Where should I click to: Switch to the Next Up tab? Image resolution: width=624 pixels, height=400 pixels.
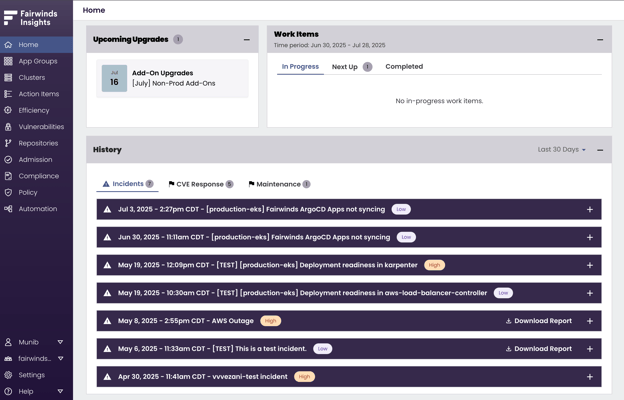click(352, 66)
